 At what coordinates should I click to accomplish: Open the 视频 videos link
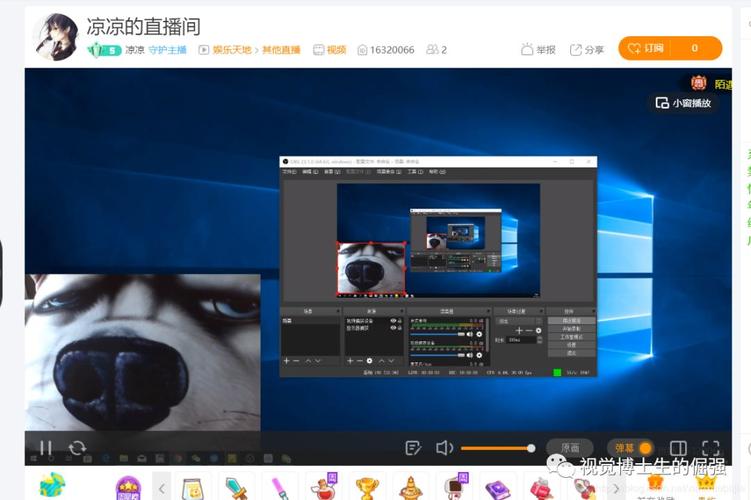point(330,50)
